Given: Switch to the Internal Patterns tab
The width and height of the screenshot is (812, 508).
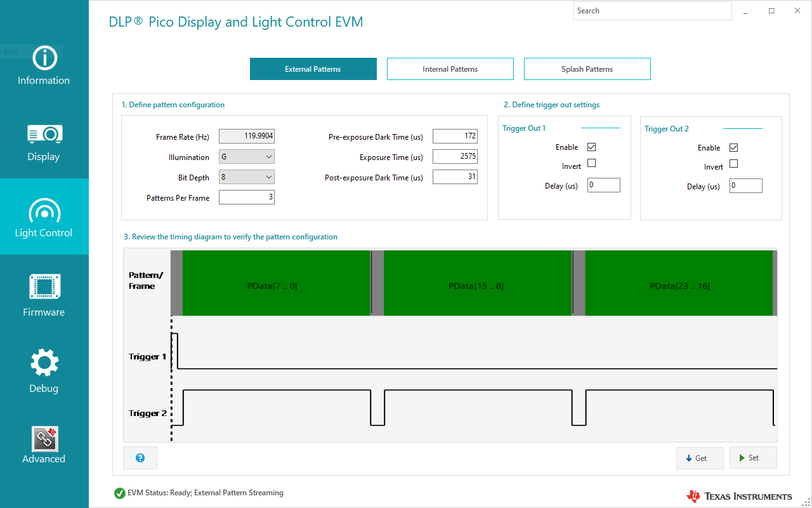Looking at the screenshot, I should (x=450, y=69).
